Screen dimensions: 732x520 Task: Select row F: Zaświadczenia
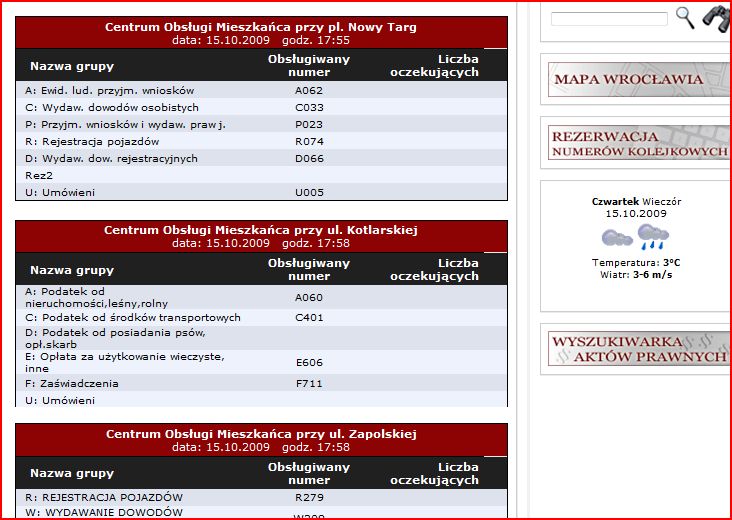261,383
